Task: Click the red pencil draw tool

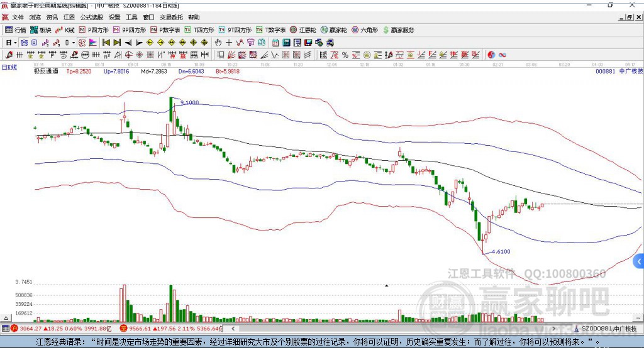Action: (9, 55)
